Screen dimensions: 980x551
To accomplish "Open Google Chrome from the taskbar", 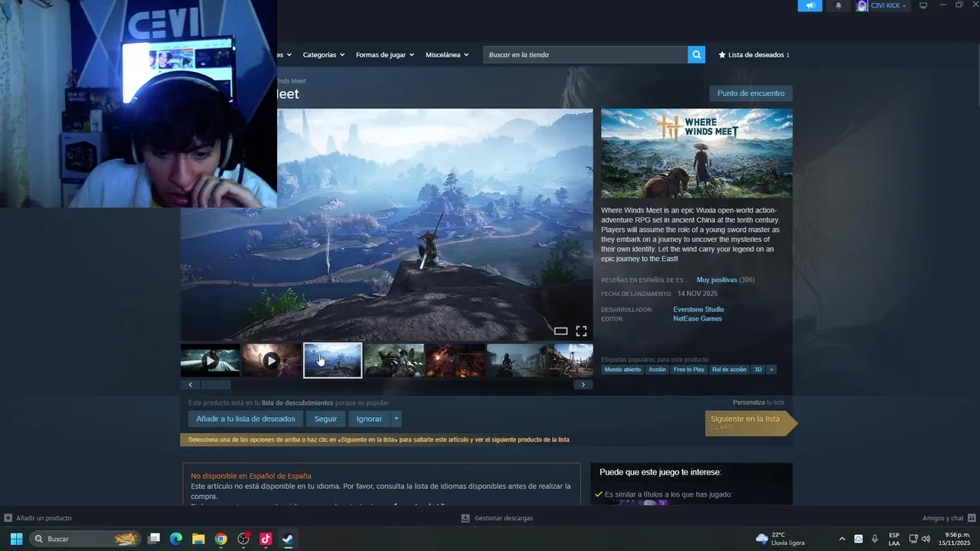I will (220, 539).
